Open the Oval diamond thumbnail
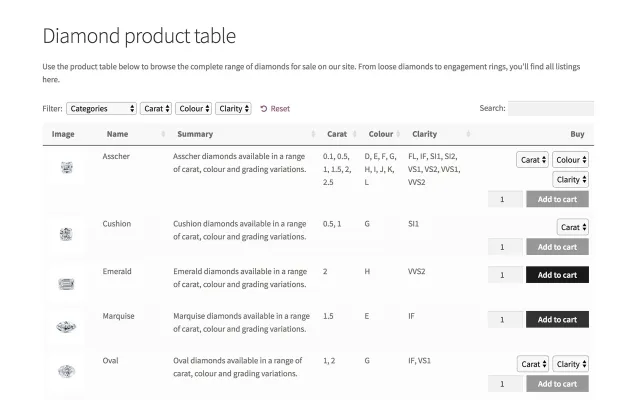 coord(66,371)
